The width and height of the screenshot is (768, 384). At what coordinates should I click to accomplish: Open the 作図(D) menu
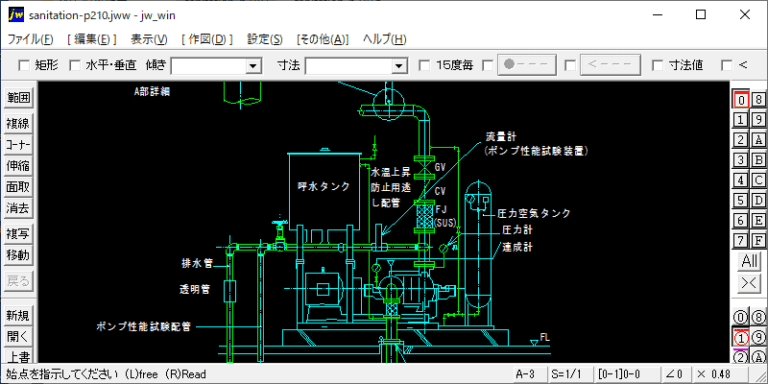[207, 40]
